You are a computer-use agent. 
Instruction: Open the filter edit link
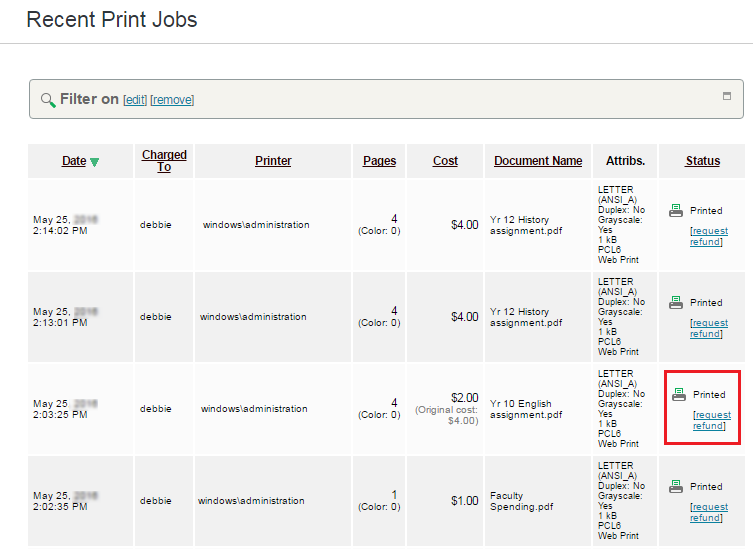[x=135, y=100]
